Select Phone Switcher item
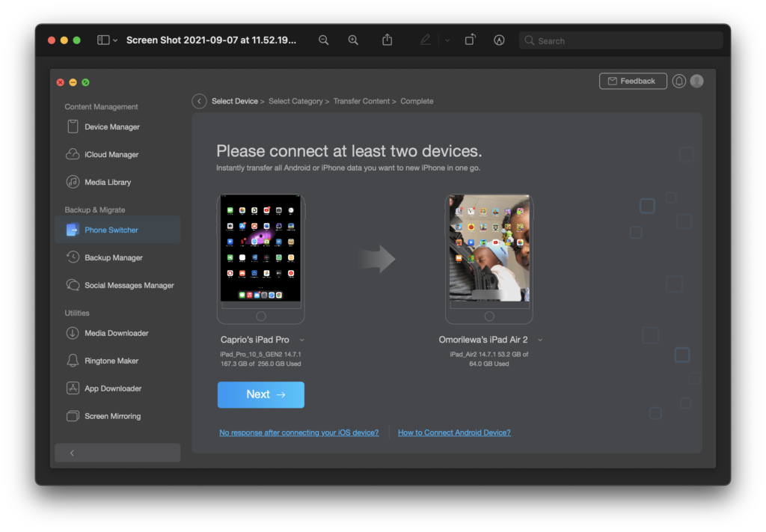This screenshot has height=532, width=766. tap(117, 230)
